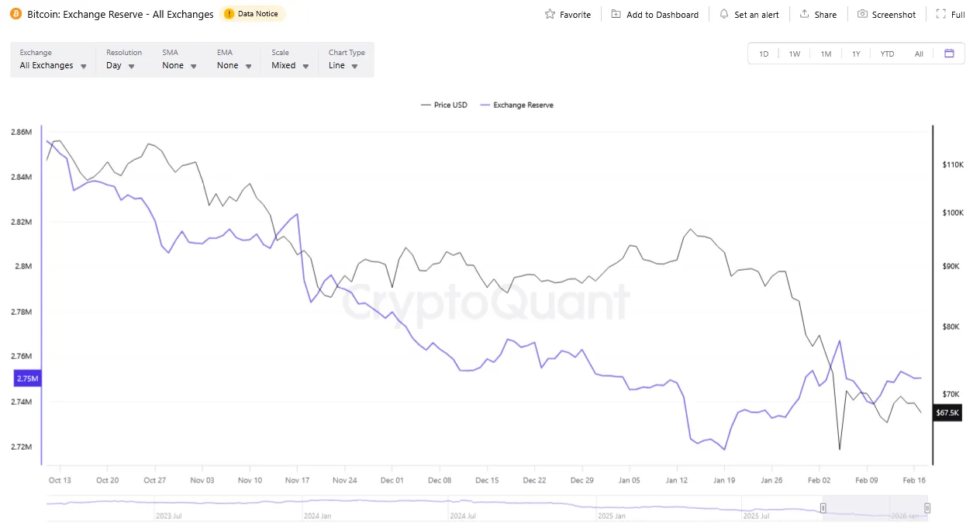Click the left handle of range slider
Viewport: 980px width, 529px height.
pyautogui.click(x=823, y=508)
